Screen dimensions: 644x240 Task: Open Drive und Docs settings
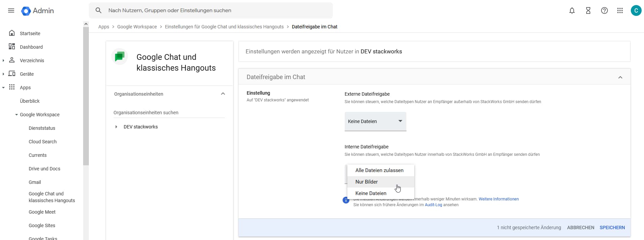tap(45, 169)
